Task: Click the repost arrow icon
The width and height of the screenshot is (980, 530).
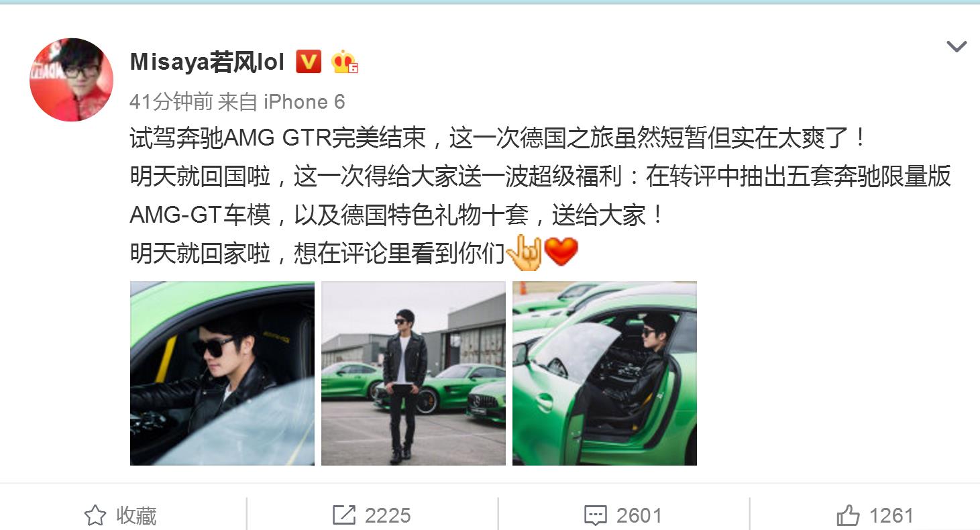Action: click(x=344, y=515)
